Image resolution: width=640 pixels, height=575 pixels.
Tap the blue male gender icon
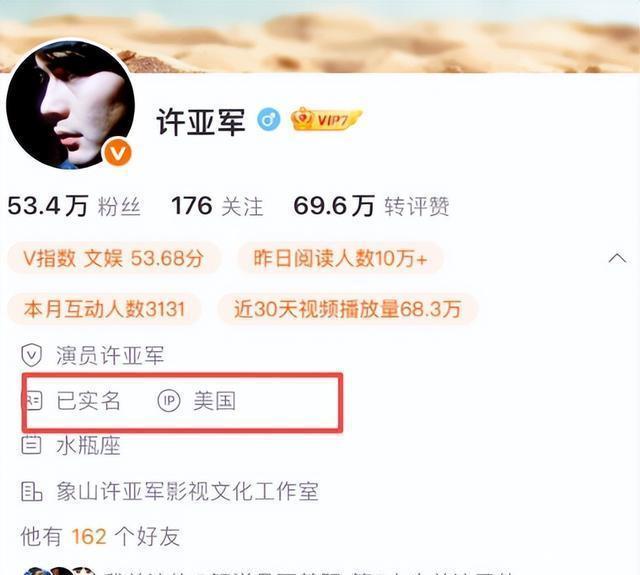pos(269,120)
